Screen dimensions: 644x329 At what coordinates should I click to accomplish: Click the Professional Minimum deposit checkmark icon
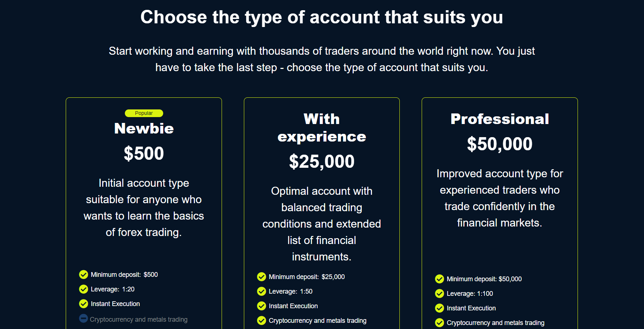[440, 279]
